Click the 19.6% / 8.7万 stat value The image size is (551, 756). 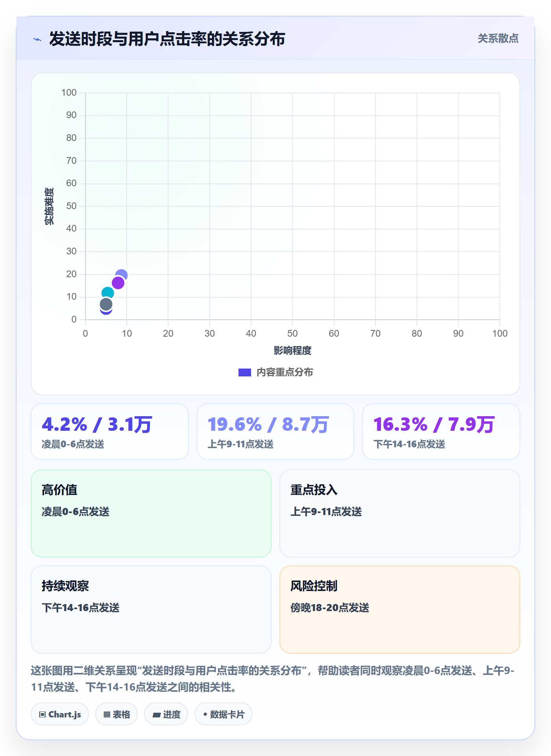[x=268, y=424]
